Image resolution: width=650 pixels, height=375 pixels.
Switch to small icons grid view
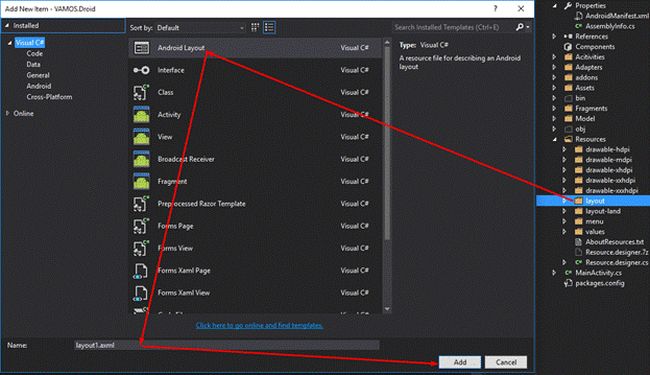tap(255, 28)
